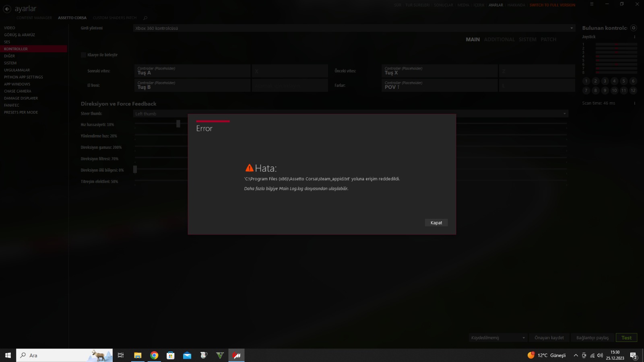The image size is (644, 362).
Task: Click the back arrow next to ayarlar
Action: click(7, 9)
